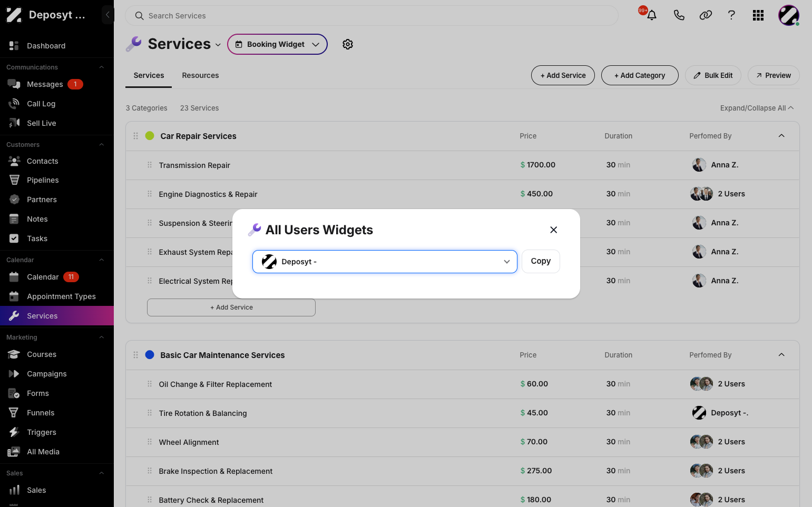The width and height of the screenshot is (812, 507).
Task: Open the help question mark icon
Action: [x=731, y=15]
